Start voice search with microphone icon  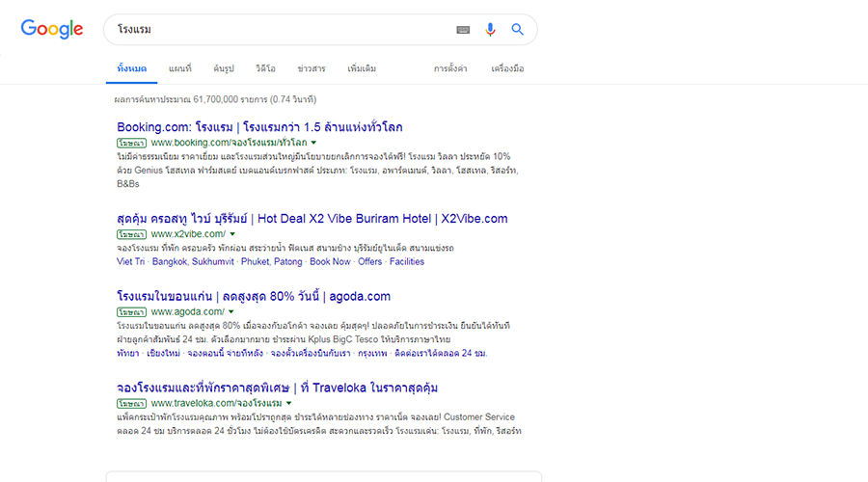[x=490, y=29]
